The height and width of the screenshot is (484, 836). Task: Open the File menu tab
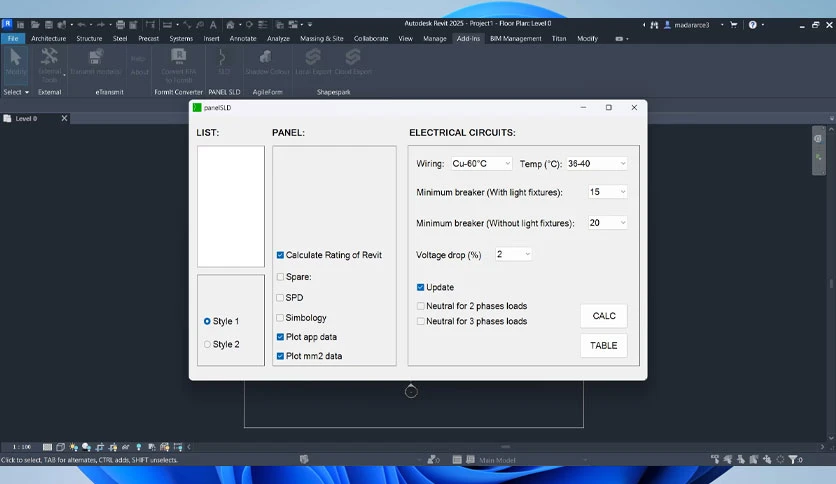point(13,38)
